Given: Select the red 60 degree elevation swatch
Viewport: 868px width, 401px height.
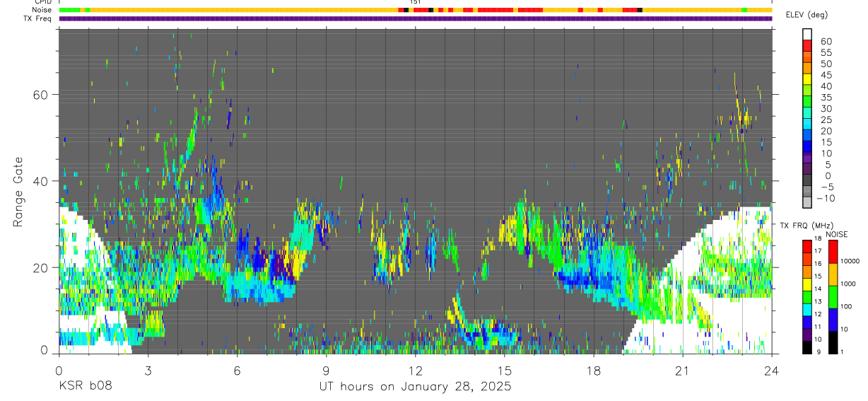Looking at the screenshot, I should tap(807, 44).
